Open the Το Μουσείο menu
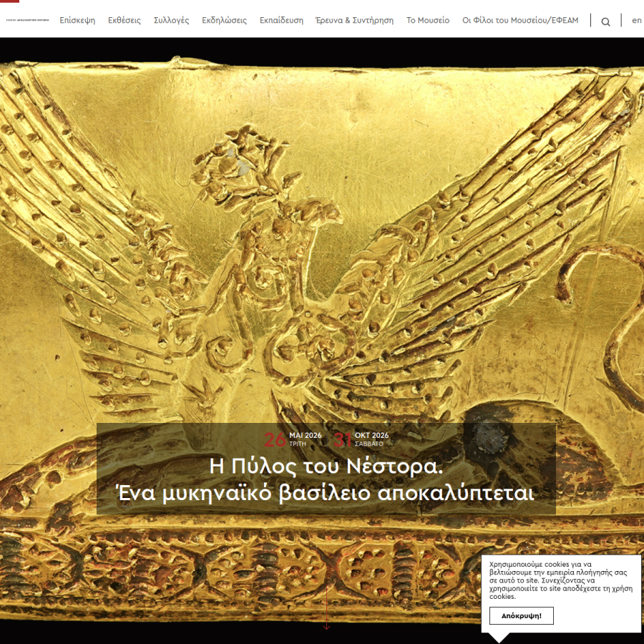The height and width of the screenshot is (644, 644). tap(428, 20)
